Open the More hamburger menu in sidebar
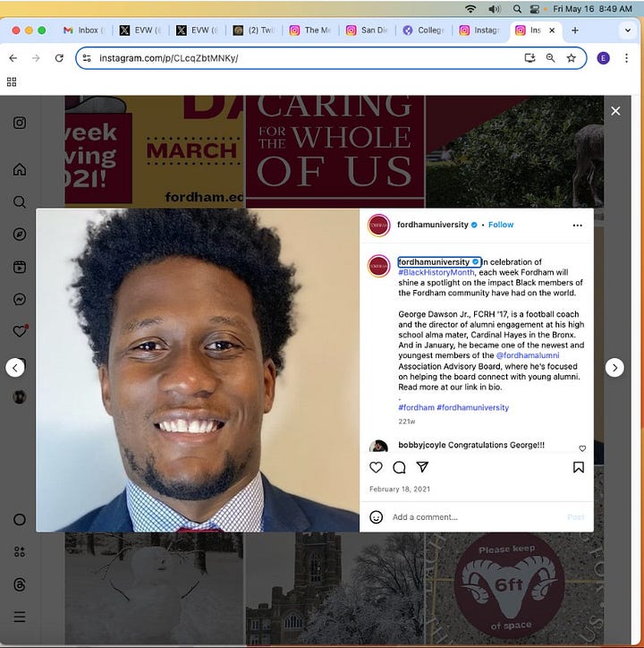 tap(20, 617)
